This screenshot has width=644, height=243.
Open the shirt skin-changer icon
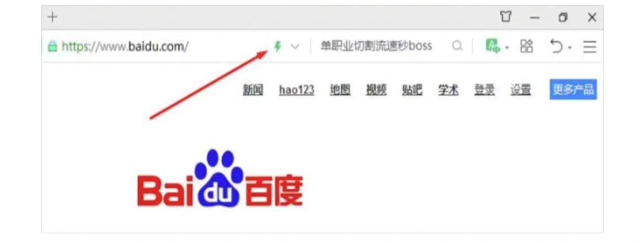(506, 17)
